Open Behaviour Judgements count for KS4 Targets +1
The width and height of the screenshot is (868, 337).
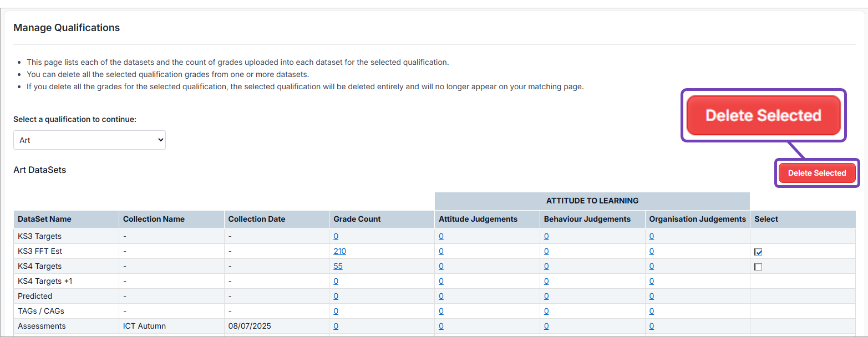[x=546, y=281]
